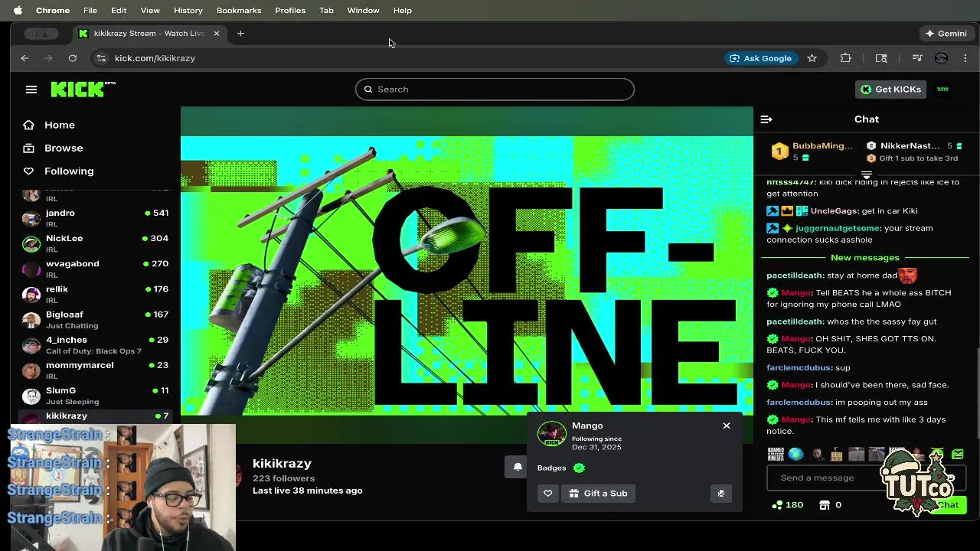Screen dimensions: 980x551
Task: Bookmark page with star icon
Action: point(812,58)
